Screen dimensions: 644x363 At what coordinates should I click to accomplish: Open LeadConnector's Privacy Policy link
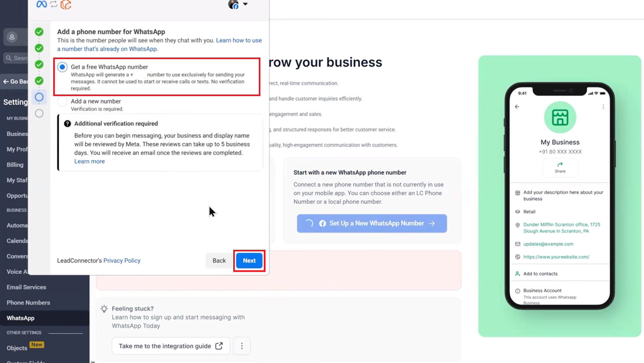[122, 260]
